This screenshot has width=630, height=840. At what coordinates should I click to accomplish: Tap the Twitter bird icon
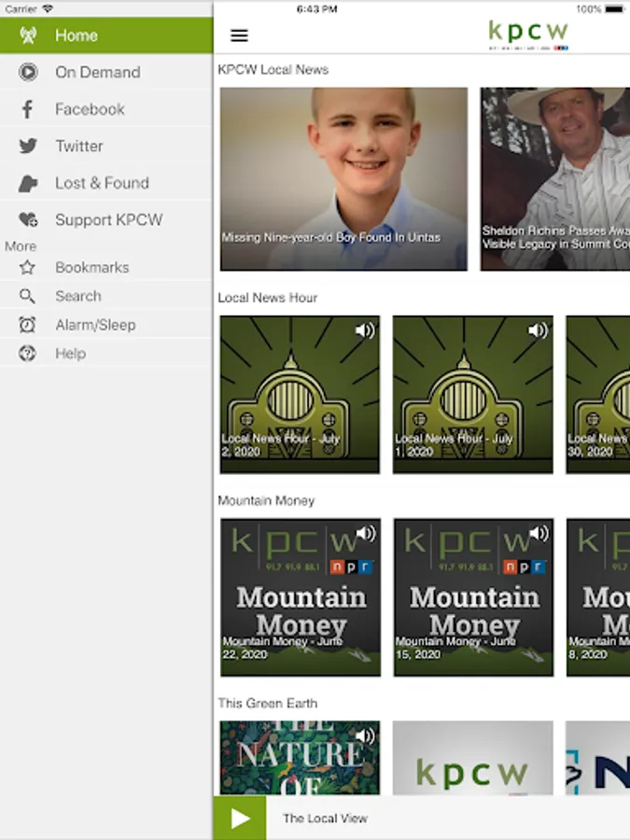pos(28,146)
